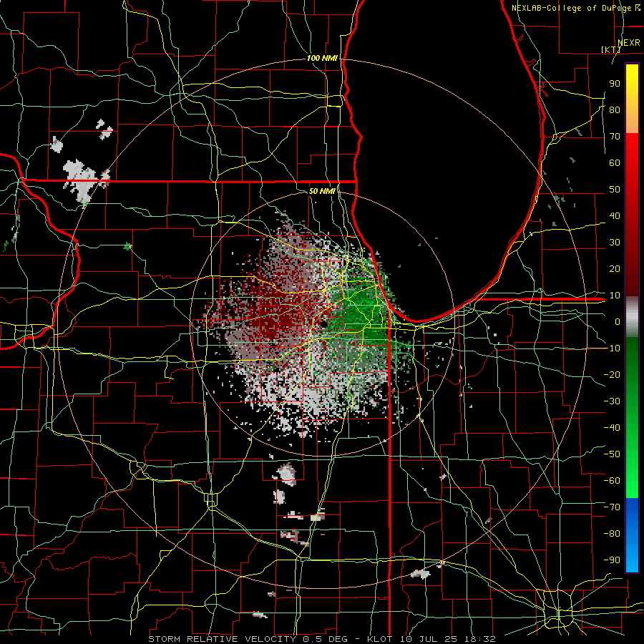Click the 0 knot scale label
The height and width of the screenshot is (644, 644).
(x=618, y=321)
